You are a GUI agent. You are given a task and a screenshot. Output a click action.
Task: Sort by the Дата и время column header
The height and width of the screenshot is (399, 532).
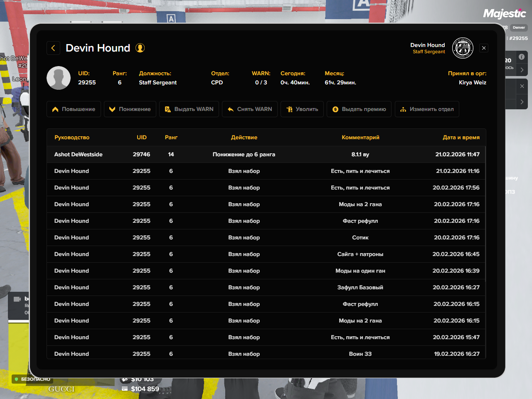coord(461,138)
